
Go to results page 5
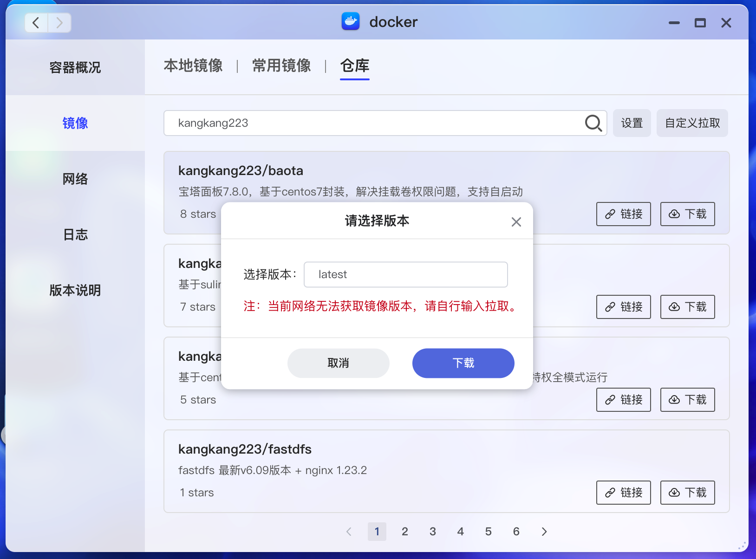489,532
